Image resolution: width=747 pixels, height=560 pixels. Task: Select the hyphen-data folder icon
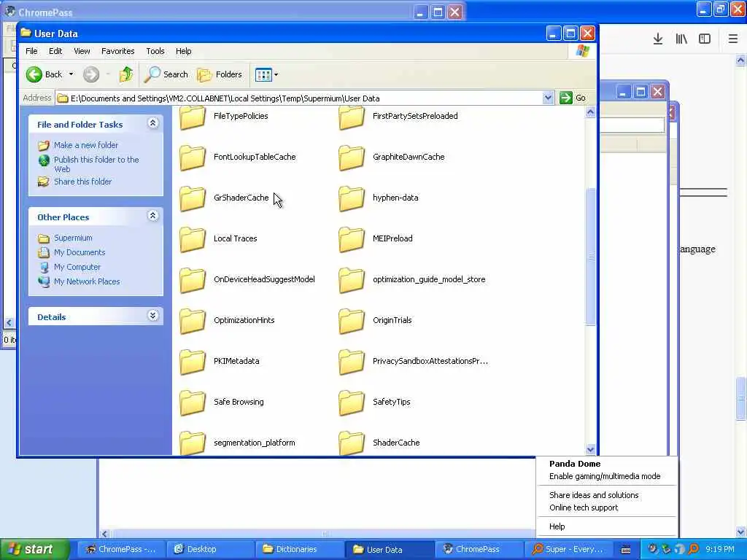(352, 198)
